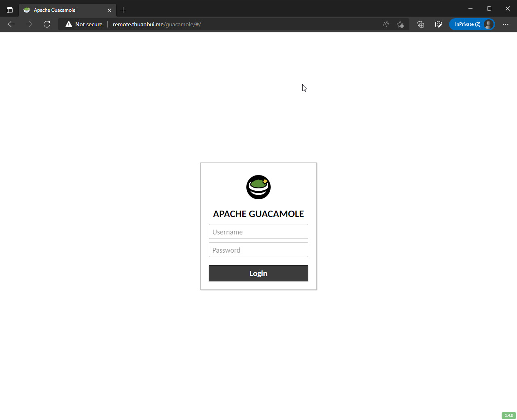The image size is (517, 420).
Task: Select the Apache Guacamole browser tab
Action: (68, 10)
